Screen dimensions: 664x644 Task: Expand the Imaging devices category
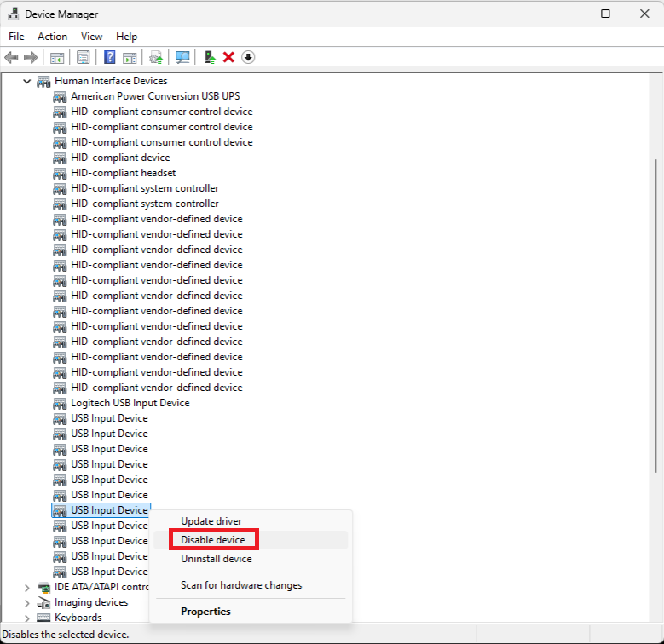click(26, 602)
